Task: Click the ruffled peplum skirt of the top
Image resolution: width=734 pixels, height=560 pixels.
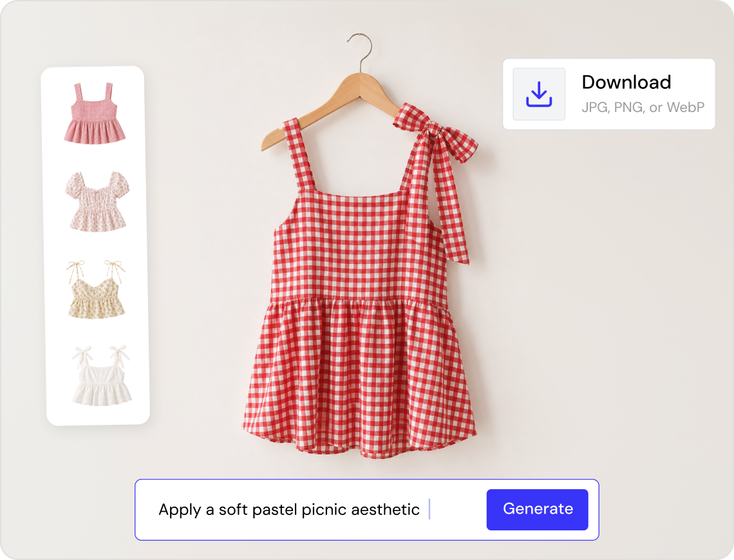Action: (x=359, y=377)
